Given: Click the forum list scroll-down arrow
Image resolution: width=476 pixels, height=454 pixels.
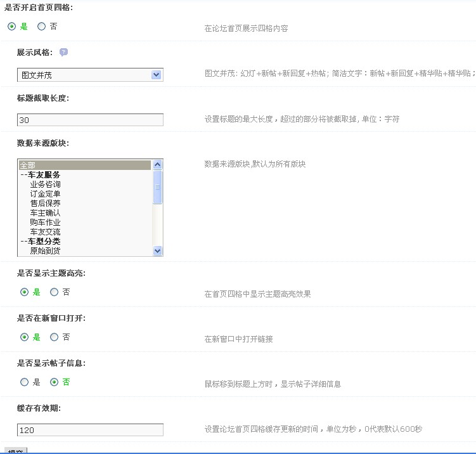Looking at the screenshot, I should pos(158,251).
